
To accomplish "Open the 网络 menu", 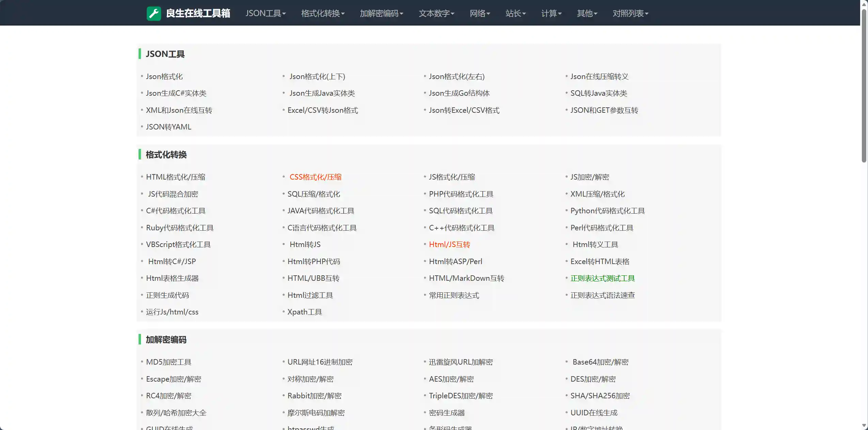I will [479, 13].
